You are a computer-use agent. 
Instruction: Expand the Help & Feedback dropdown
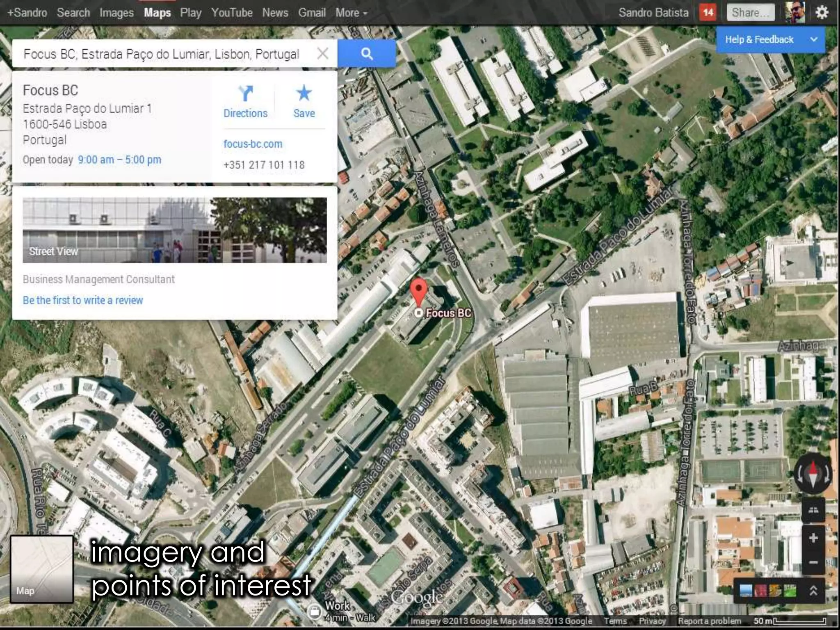click(770, 39)
